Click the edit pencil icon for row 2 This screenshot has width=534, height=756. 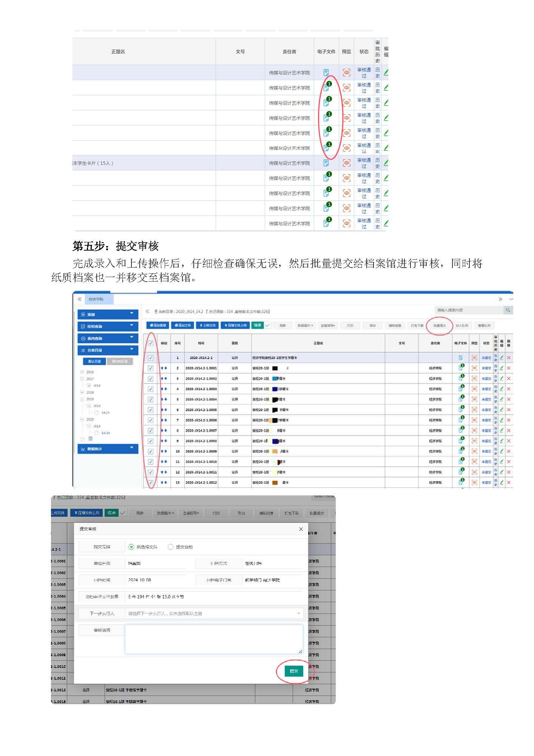point(502,368)
